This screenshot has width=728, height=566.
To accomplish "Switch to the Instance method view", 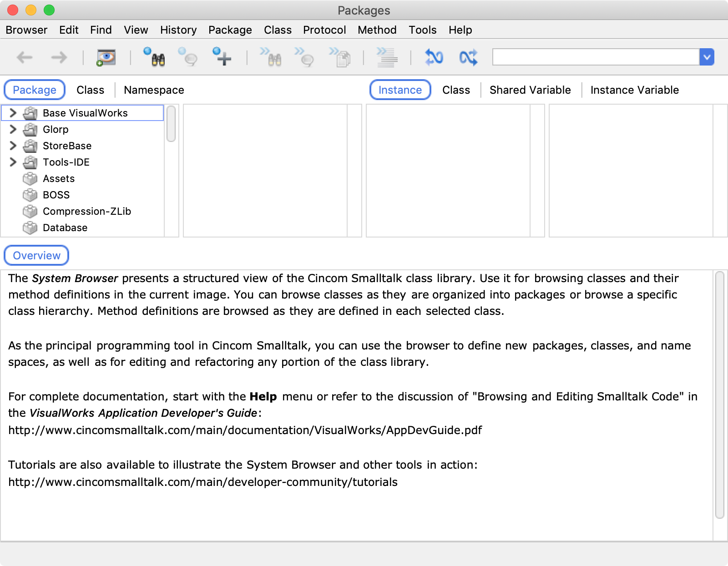I will pyautogui.click(x=400, y=90).
